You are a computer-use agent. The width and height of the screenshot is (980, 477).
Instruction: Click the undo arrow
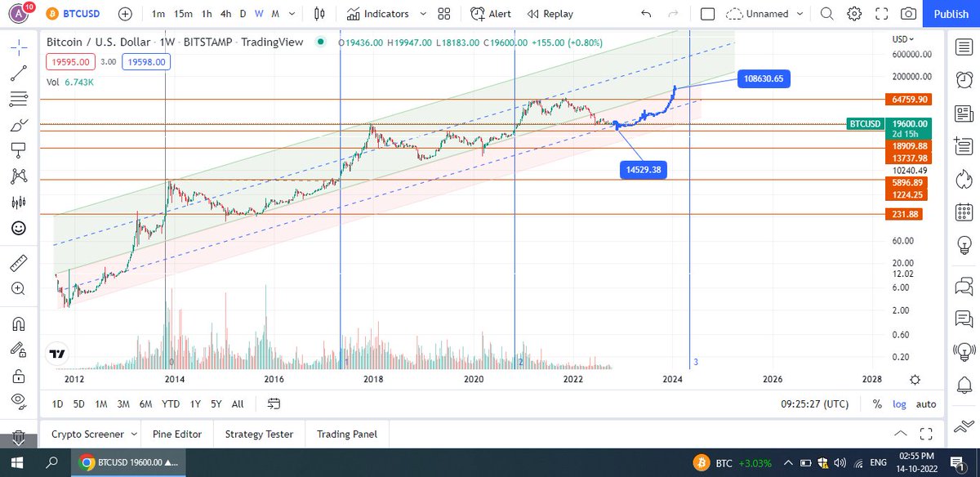pyautogui.click(x=647, y=14)
